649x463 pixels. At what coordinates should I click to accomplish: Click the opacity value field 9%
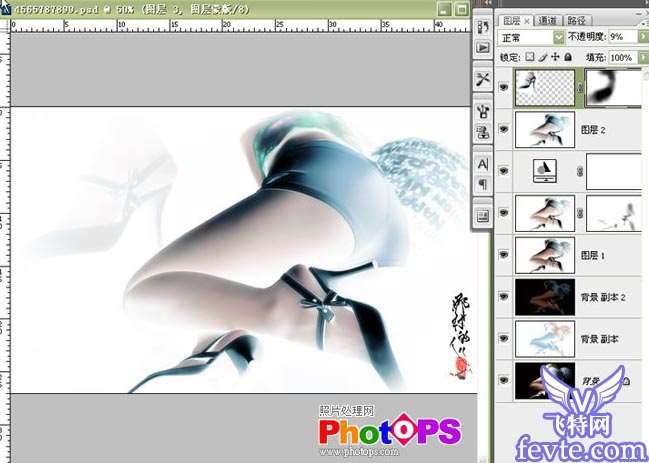622,37
